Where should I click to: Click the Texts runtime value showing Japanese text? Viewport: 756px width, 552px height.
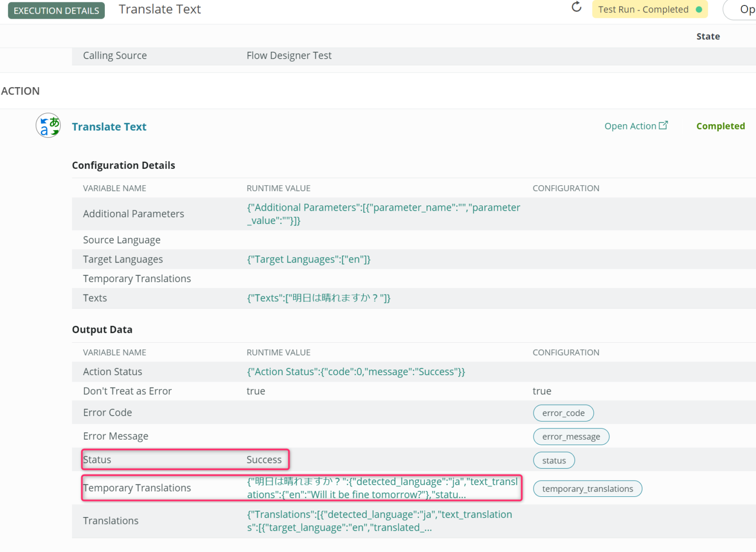pos(318,298)
